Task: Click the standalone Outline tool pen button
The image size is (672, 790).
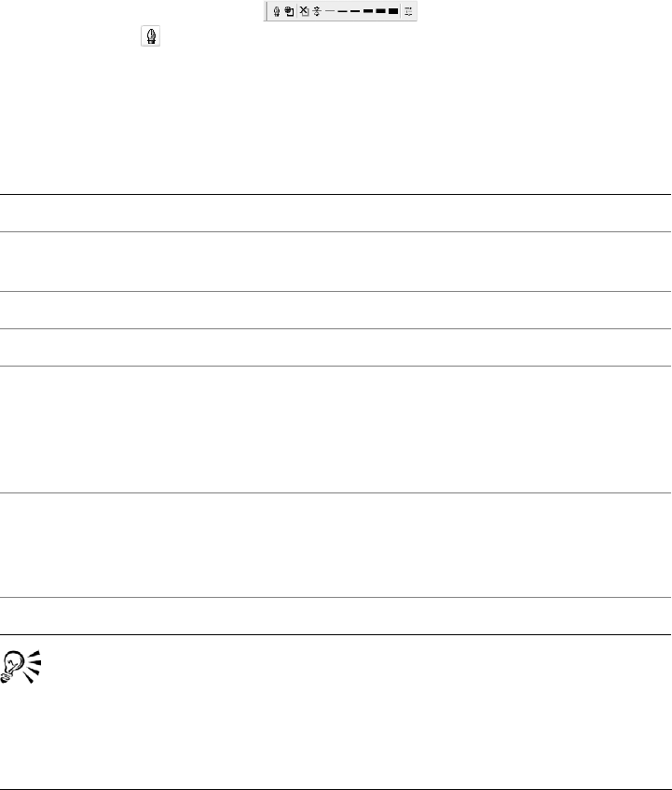Action: 150,35
